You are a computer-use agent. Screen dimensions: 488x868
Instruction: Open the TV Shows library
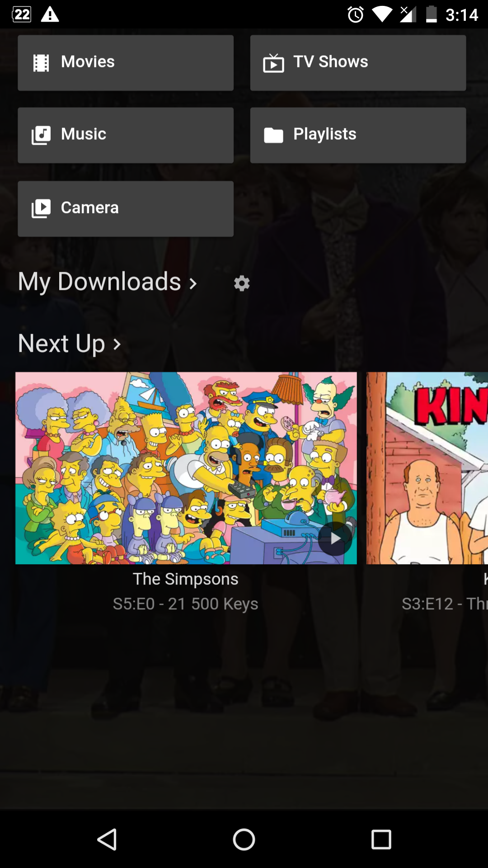pos(358,63)
